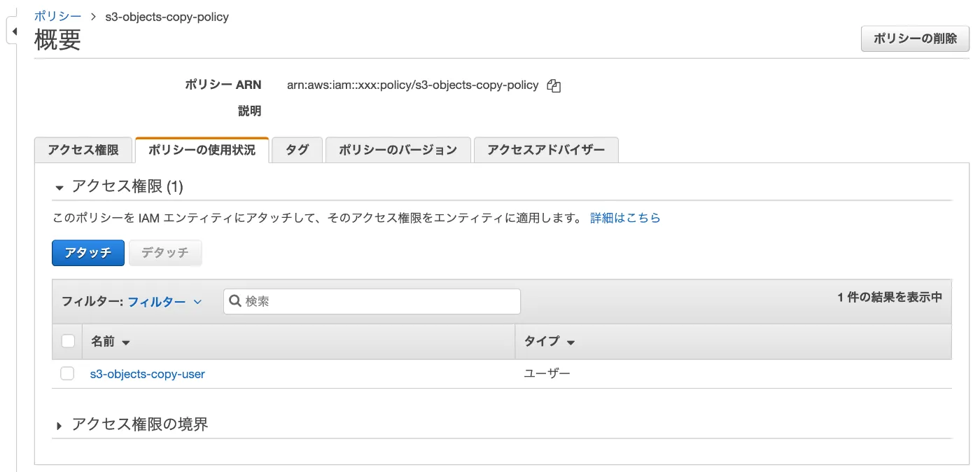Open the s3-objects-copy-user link
980x472 pixels.
(x=147, y=374)
